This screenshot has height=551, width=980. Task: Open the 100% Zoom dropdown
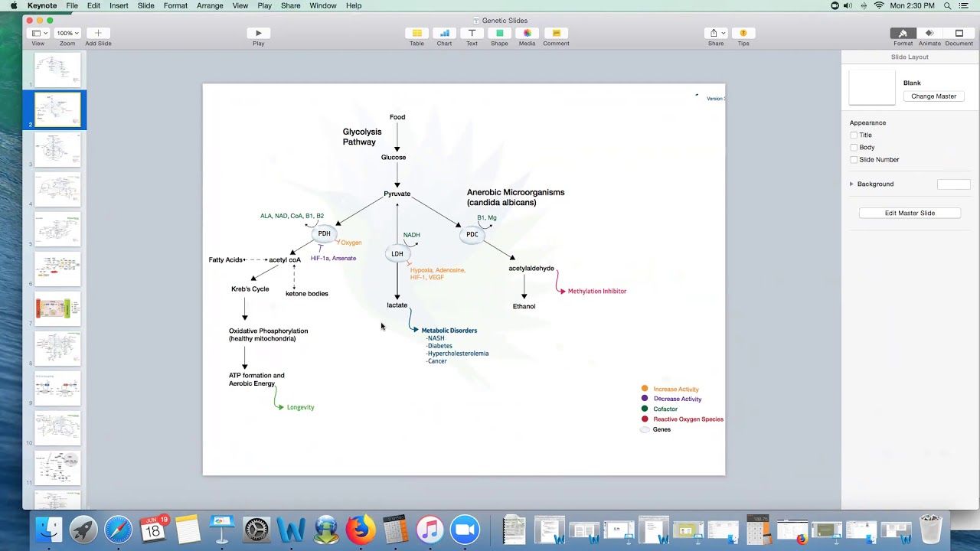pos(67,33)
